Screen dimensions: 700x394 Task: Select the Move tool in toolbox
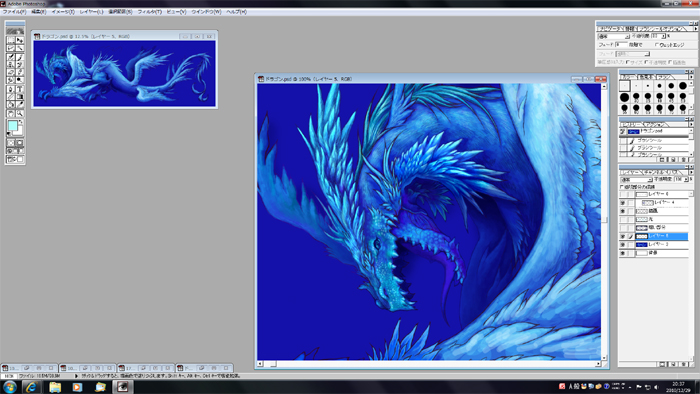(20, 40)
